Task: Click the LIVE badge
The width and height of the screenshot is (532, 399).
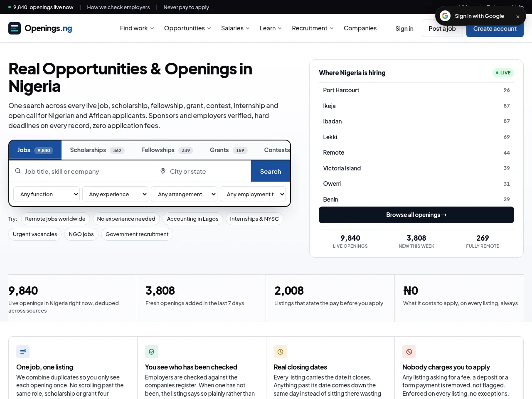Action: (503, 73)
